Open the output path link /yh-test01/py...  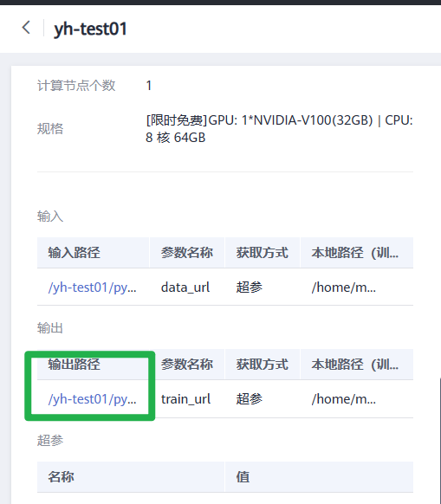pos(93,399)
